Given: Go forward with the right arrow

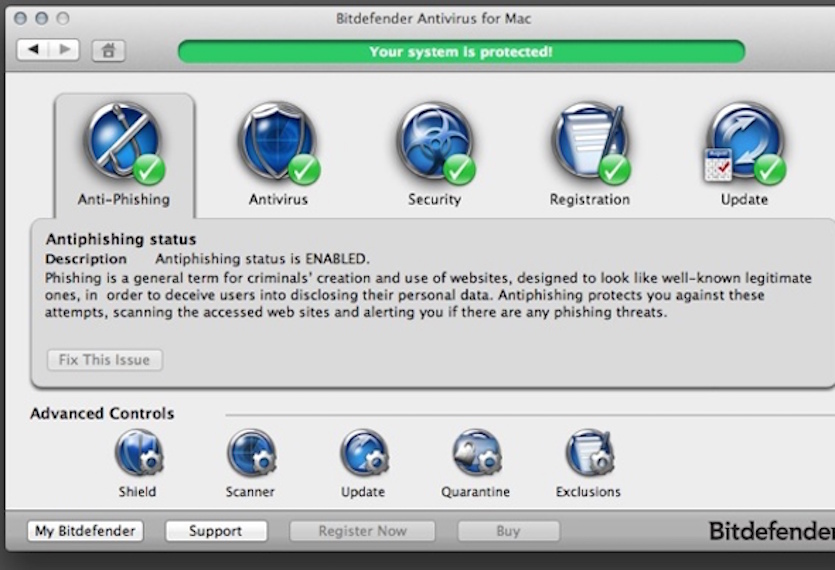Looking at the screenshot, I should coord(64,50).
